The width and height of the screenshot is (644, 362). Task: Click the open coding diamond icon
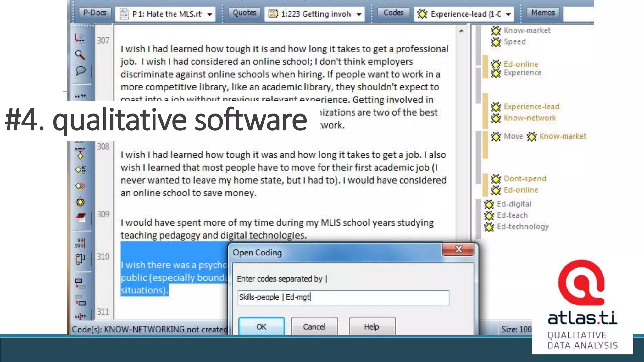coord(80,153)
